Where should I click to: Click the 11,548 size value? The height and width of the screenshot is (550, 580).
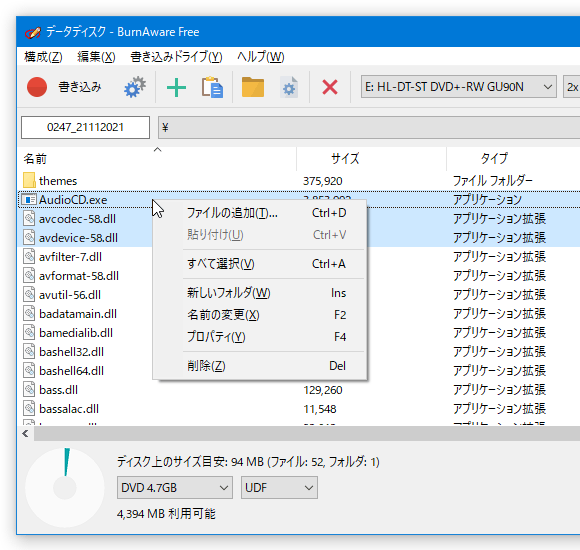320,409
